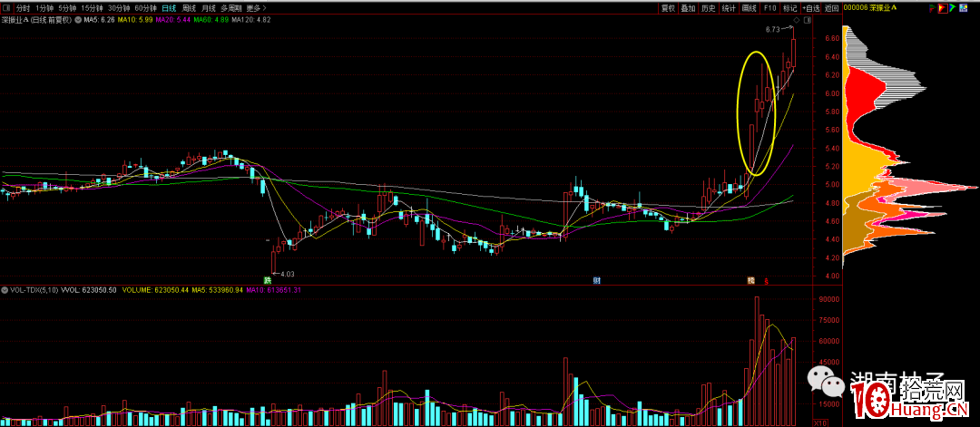Image resolution: width=980 pixels, height=427 pixels.
Task: Click the orange 榜 event marker
Action: (x=752, y=280)
